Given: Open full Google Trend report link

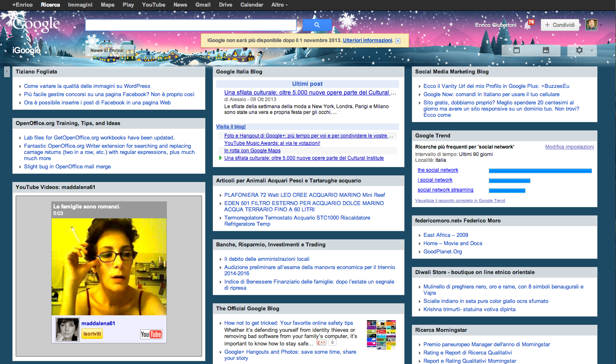Looking at the screenshot, I should 460,201.
